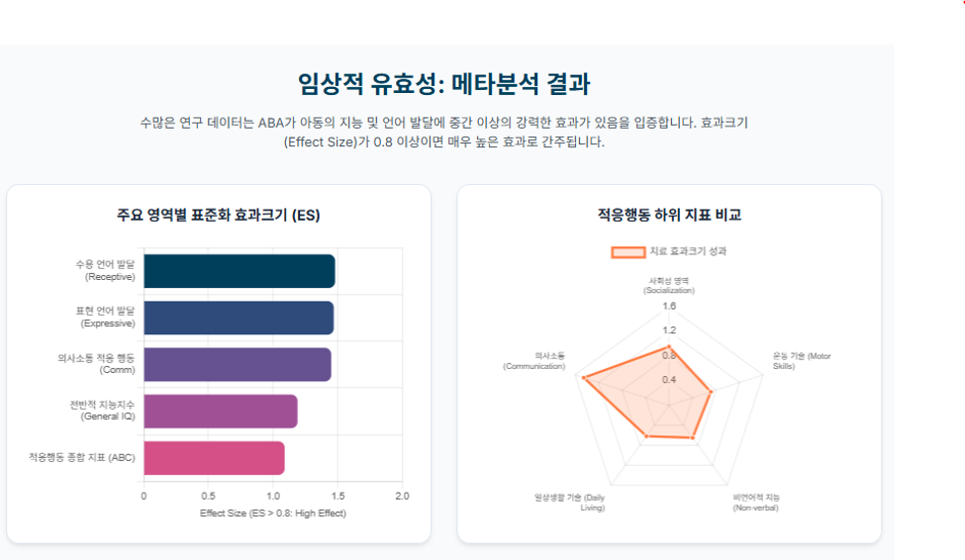Select the 적응행동 종합 지표 (ABC) bar
The image size is (965, 560).
click(x=214, y=458)
